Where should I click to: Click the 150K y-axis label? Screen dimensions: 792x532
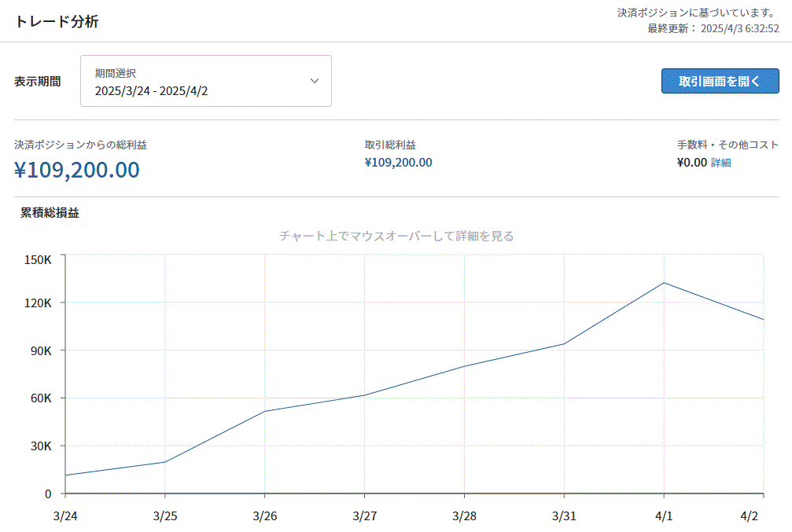coord(37,259)
